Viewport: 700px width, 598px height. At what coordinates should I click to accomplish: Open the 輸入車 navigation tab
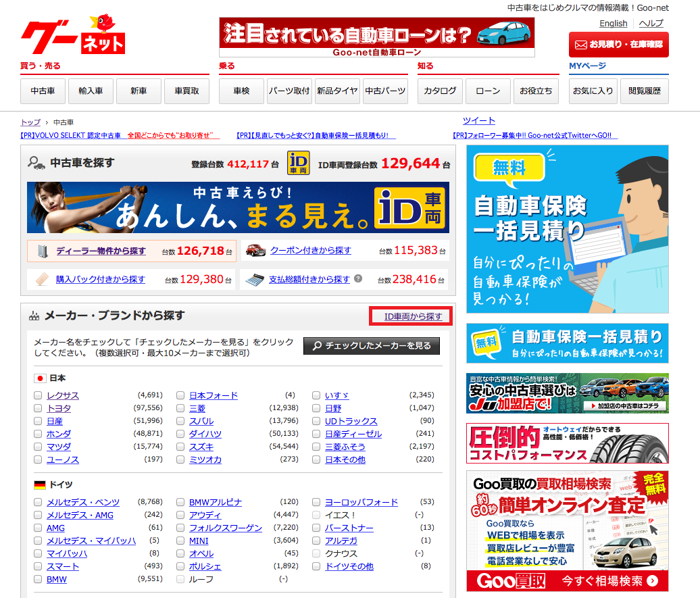pos(91,91)
